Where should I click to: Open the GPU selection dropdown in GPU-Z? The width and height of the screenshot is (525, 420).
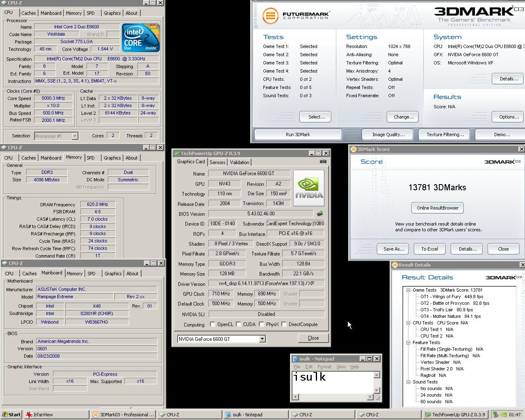pos(262,339)
